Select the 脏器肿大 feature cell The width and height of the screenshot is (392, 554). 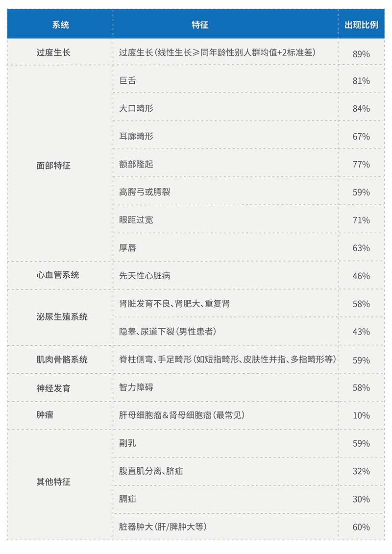coord(163,527)
